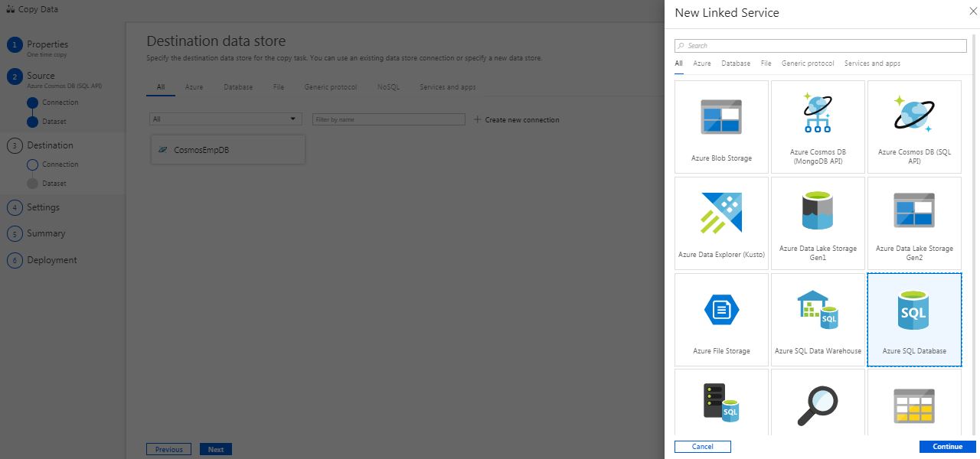The height and width of the screenshot is (459, 980).
Task: Select the Azure File Storage tile
Action: point(721,319)
